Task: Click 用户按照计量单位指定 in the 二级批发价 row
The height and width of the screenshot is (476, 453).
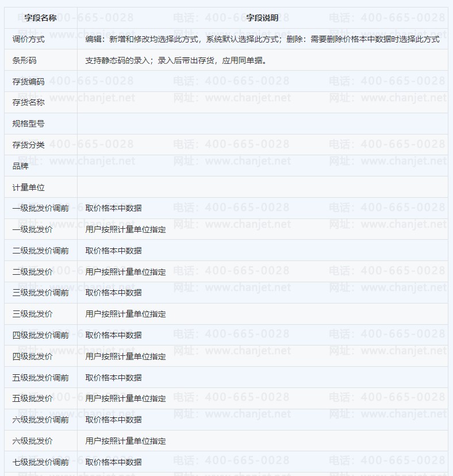Action: (126, 272)
